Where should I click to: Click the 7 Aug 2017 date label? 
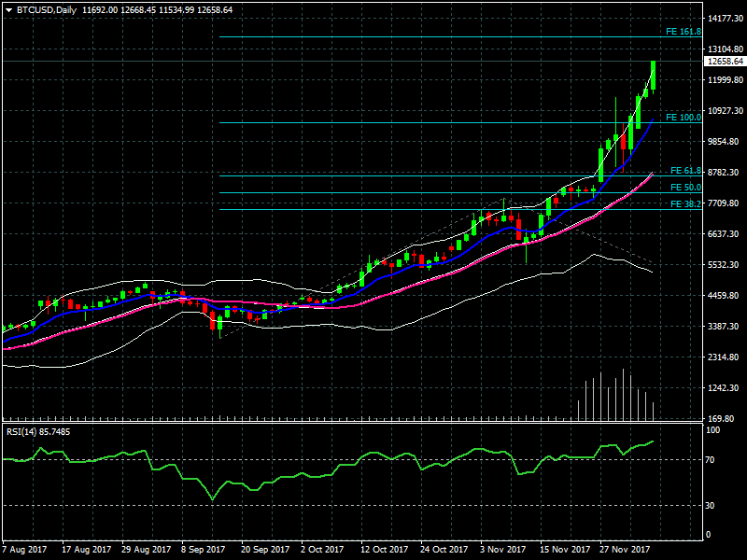(27, 550)
